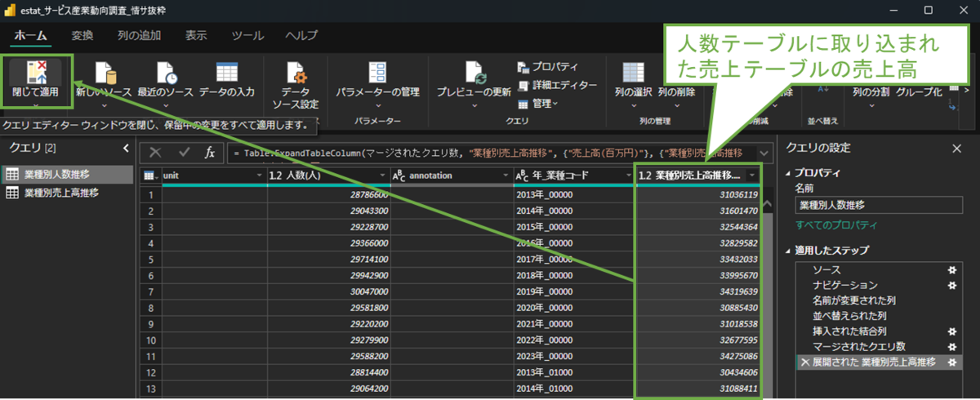
Task: Click the データの入力 table icon
Action: pyautogui.click(x=226, y=73)
